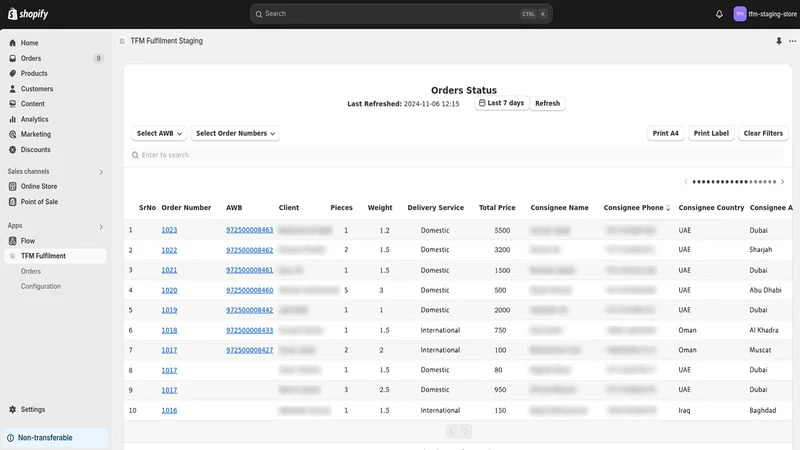This screenshot has height=450, width=800.
Task: Click the Clear Filters button
Action: pos(763,133)
